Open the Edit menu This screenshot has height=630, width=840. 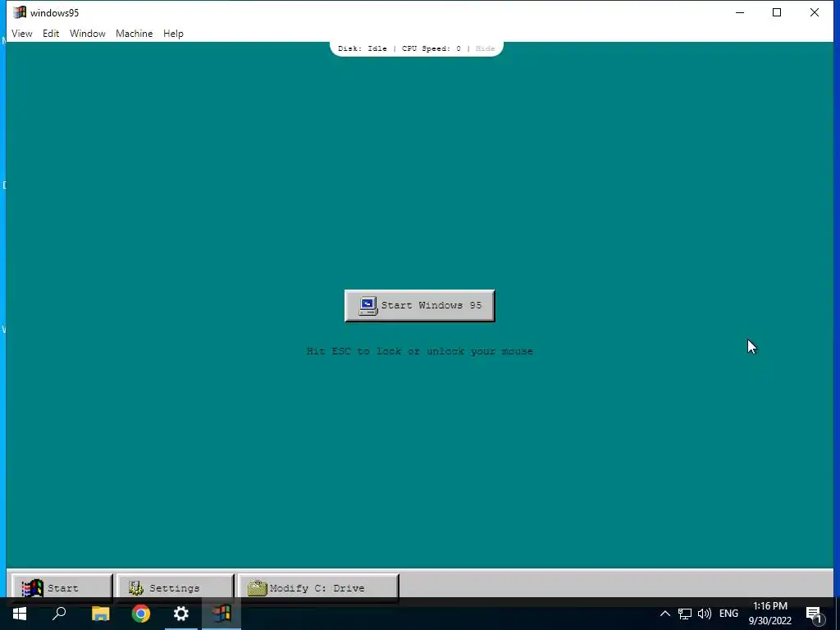click(51, 33)
